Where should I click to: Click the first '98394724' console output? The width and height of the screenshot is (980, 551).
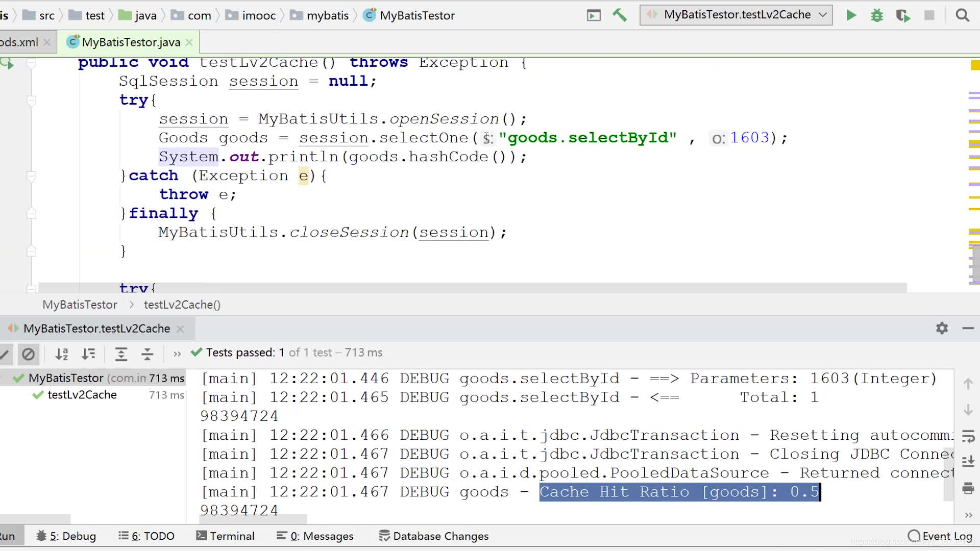[239, 416]
